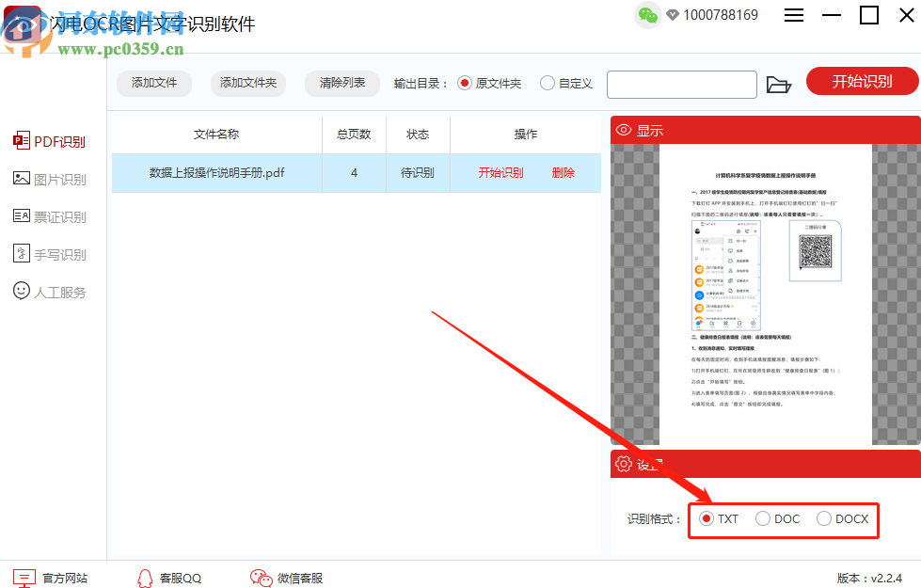
Task: Open the QQ customer service icon
Action: (146, 579)
